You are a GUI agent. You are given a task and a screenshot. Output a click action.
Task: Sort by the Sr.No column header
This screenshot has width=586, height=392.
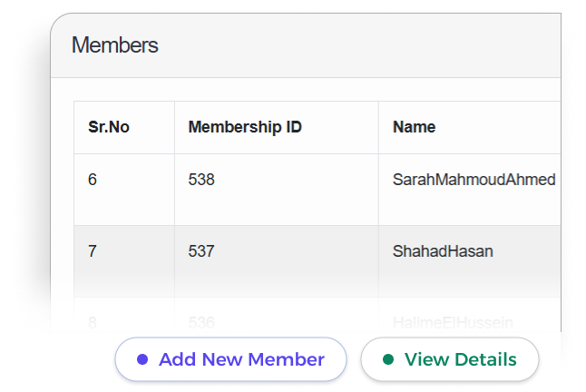[x=109, y=127]
